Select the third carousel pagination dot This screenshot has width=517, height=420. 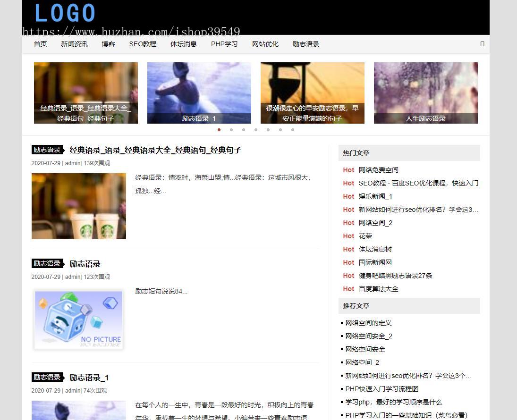pos(244,130)
